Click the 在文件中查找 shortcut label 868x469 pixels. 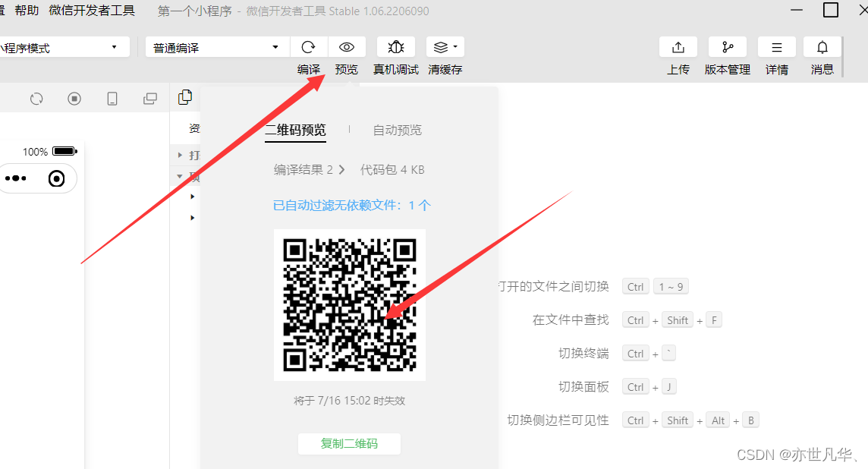point(571,320)
